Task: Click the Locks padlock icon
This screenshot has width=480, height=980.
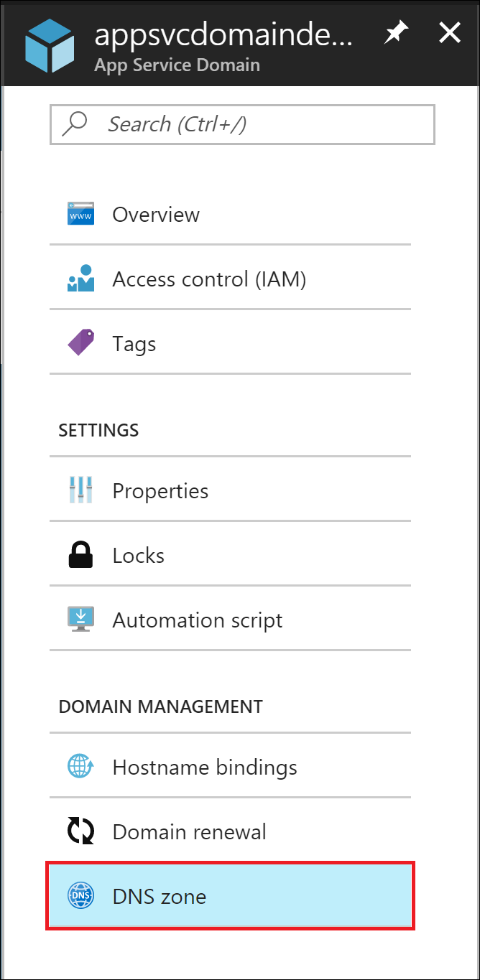Action: click(80, 555)
